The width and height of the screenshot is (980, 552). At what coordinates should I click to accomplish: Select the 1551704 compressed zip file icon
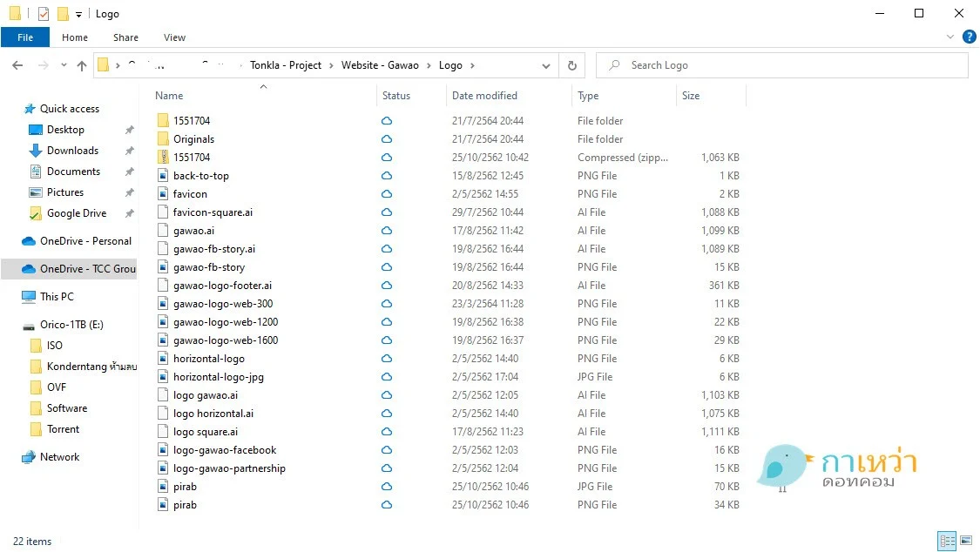pyautogui.click(x=163, y=158)
